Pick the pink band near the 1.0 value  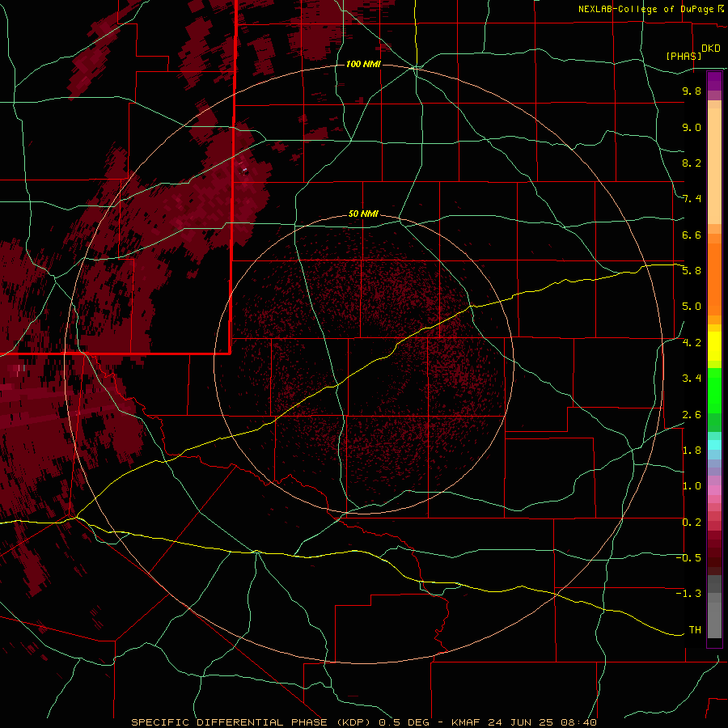(x=714, y=490)
